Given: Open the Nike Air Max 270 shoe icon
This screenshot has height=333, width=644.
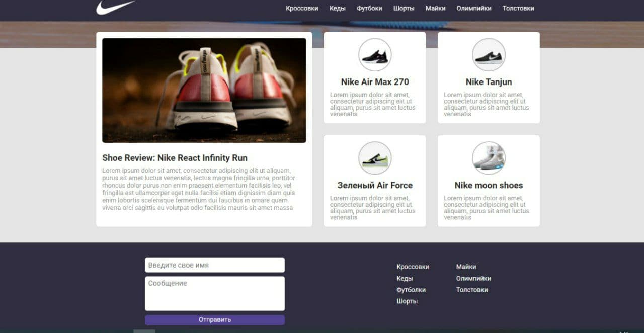Looking at the screenshot, I should click(375, 55).
